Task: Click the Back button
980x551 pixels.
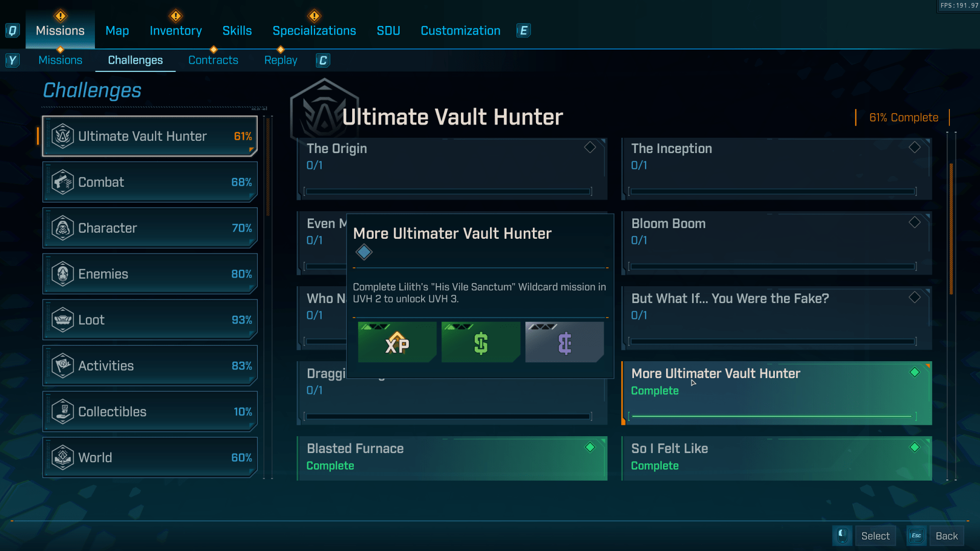Action: pos(947,536)
